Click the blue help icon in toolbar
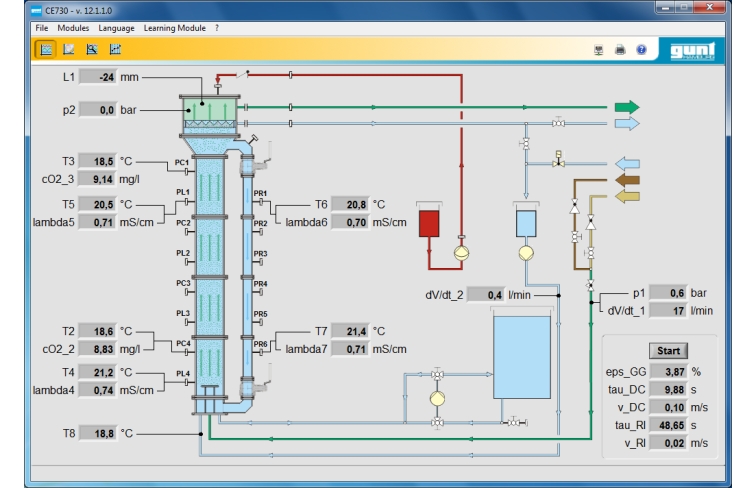Viewport: 755px width, 488px height. click(x=641, y=48)
